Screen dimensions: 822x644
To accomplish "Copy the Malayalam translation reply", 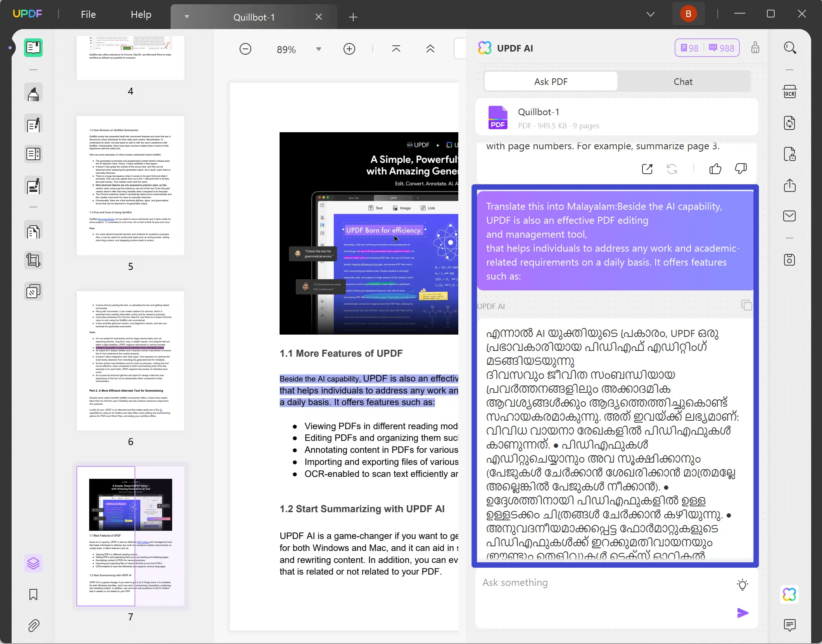I will coord(746,306).
